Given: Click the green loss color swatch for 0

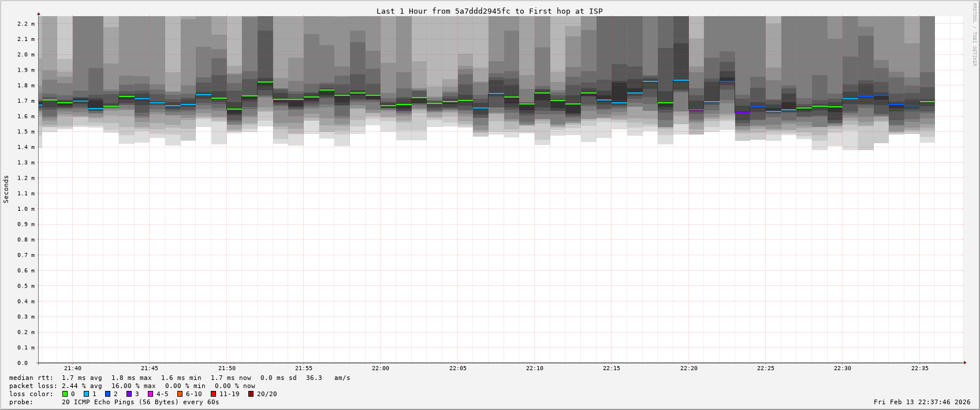Looking at the screenshot, I should (x=65, y=394).
